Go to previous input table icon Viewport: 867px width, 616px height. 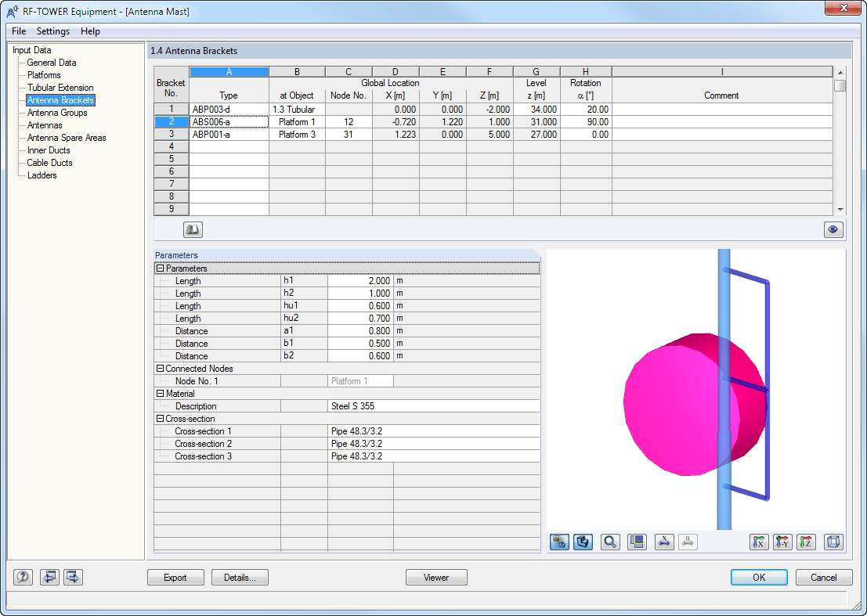(50, 578)
